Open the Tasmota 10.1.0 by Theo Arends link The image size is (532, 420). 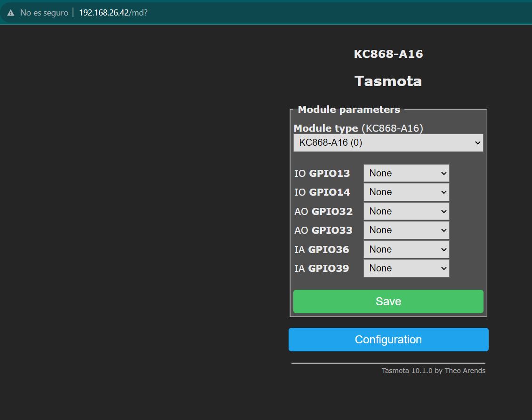pos(433,371)
